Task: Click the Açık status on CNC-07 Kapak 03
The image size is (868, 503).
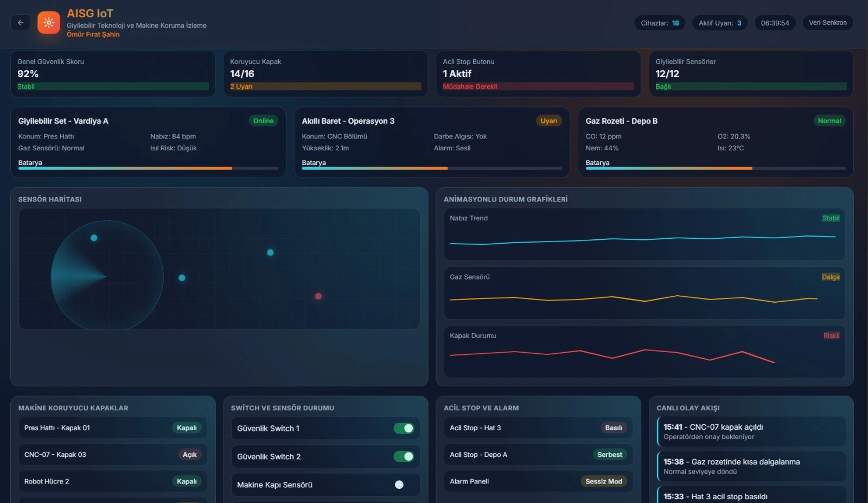Action: pos(189,455)
